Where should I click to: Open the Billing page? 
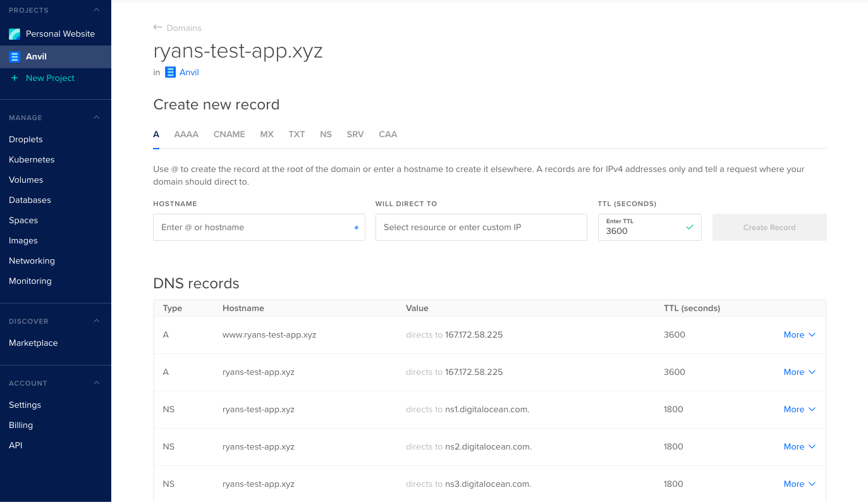click(x=20, y=425)
